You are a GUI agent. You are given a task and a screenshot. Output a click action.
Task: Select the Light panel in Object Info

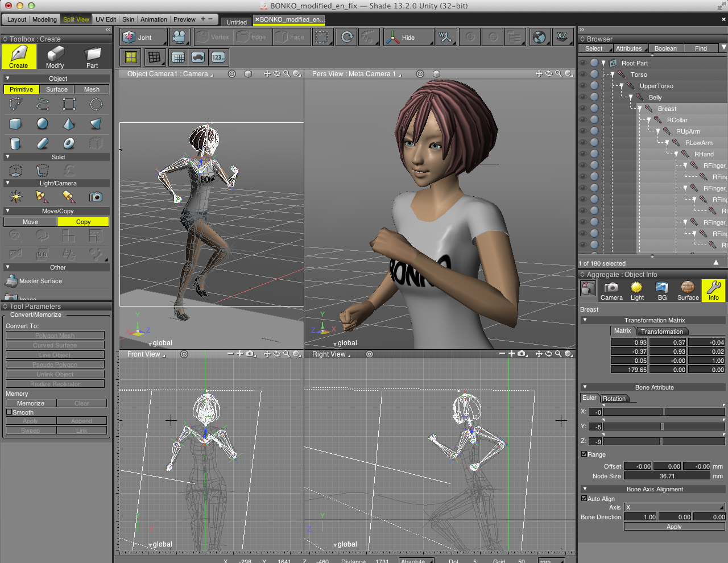[x=636, y=291]
